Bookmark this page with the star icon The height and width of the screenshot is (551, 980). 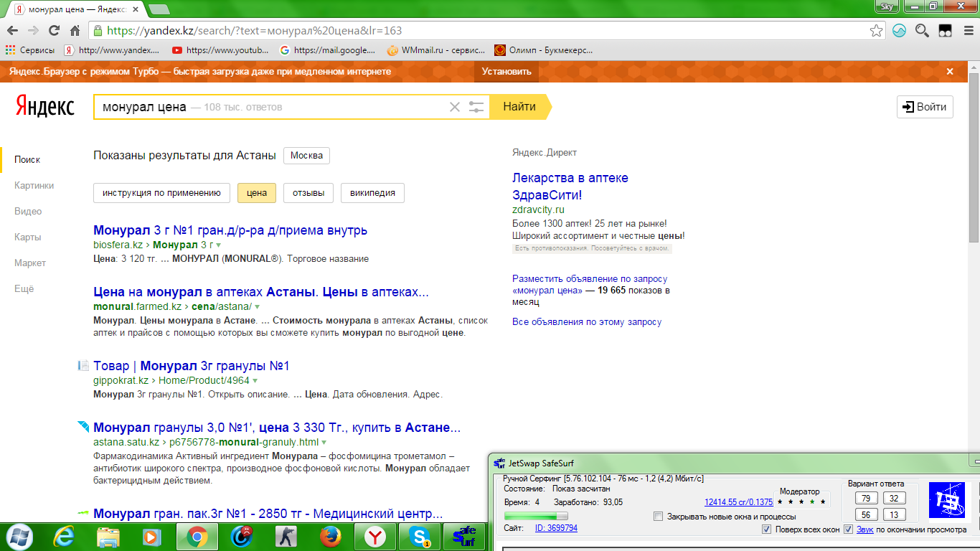coord(876,31)
